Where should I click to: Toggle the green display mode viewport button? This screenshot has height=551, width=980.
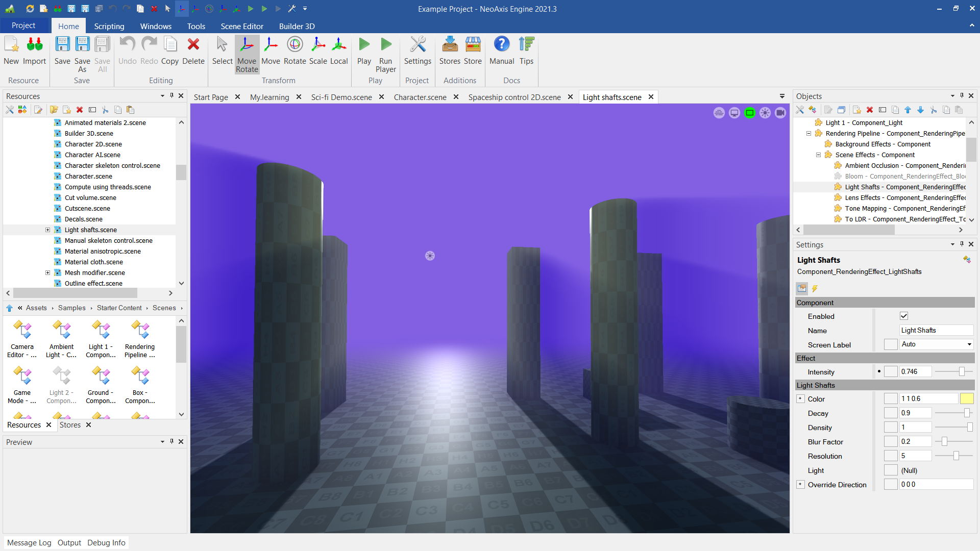[749, 113]
